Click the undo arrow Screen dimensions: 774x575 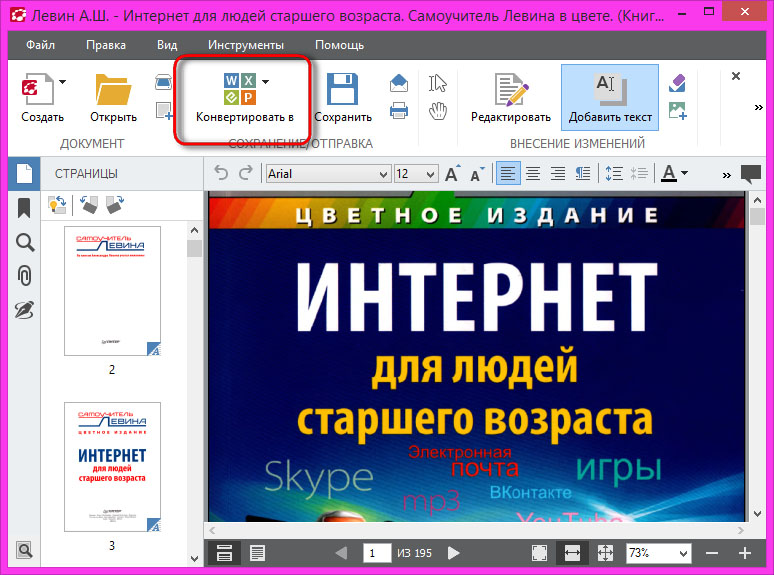click(x=221, y=173)
